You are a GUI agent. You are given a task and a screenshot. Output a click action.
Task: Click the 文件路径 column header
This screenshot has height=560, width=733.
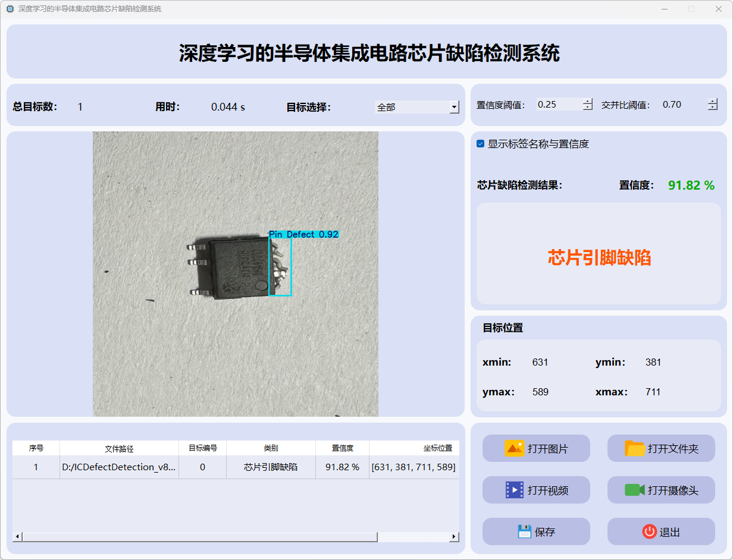[119, 448]
